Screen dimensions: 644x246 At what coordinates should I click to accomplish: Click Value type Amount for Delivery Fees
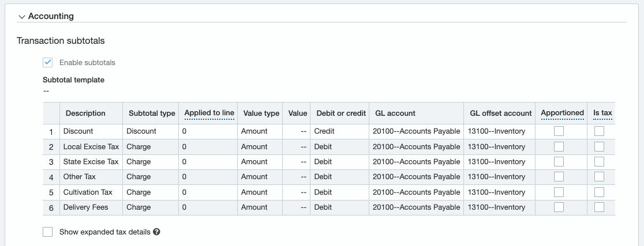click(x=254, y=207)
